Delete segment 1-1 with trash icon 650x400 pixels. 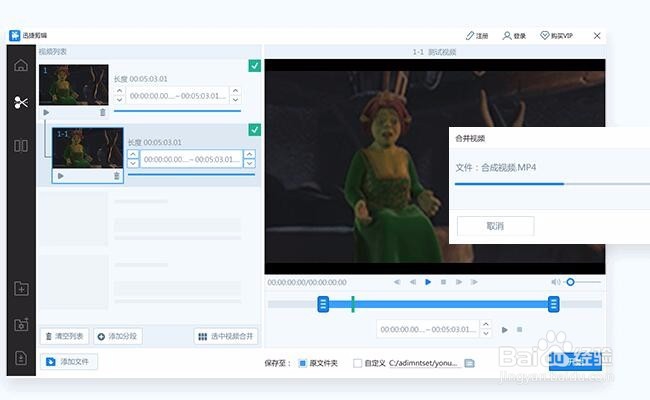pos(116,176)
